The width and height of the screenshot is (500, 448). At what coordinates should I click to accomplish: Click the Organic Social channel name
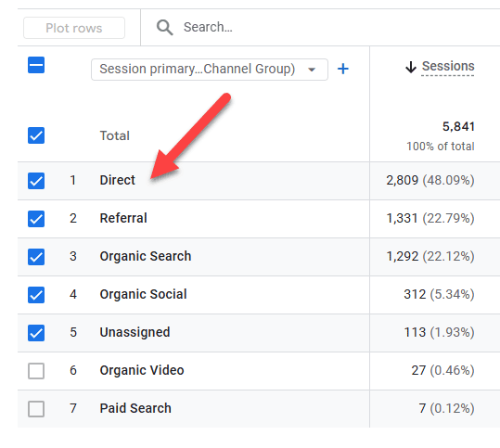click(x=143, y=294)
